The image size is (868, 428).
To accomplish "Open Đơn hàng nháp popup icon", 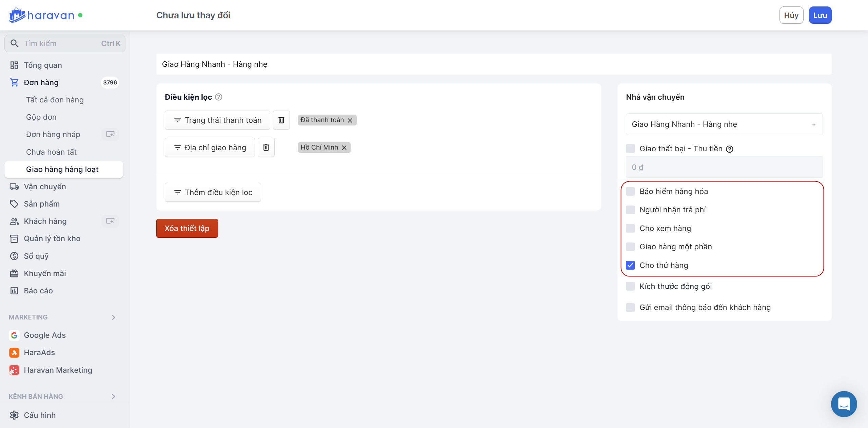I will [x=110, y=134].
